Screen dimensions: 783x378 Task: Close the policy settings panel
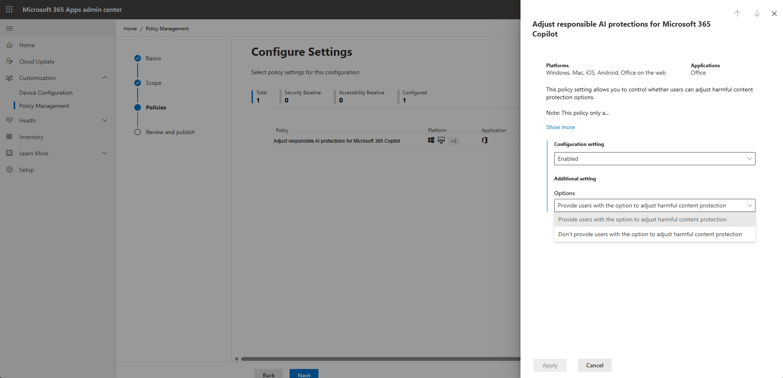775,14
